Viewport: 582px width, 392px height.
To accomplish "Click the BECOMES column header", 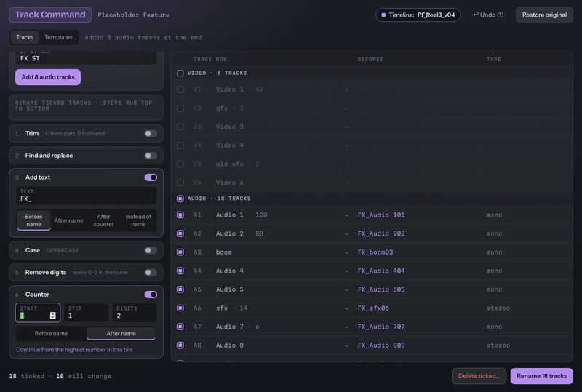I will pyautogui.click(x=370, y=60).
